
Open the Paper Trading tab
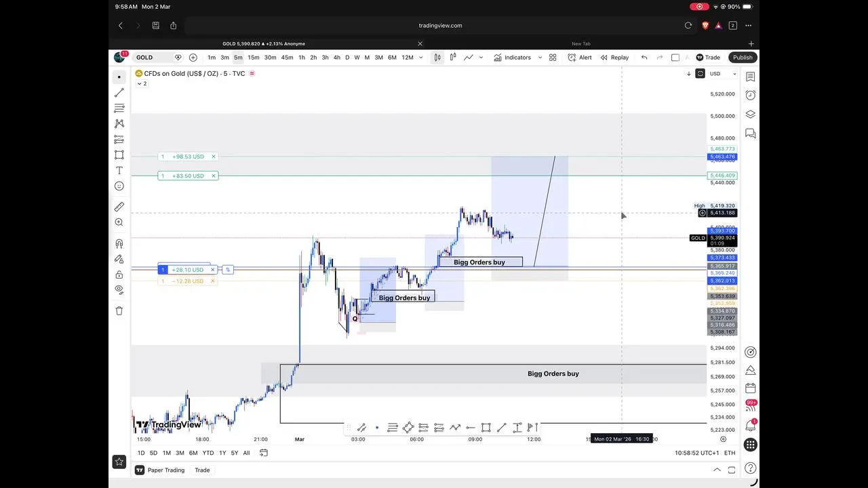[x=160, y=470]
